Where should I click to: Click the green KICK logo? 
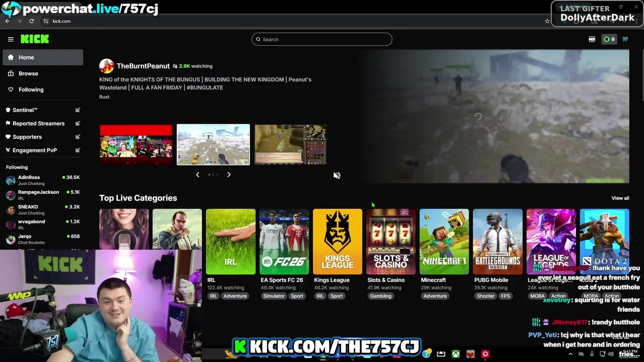(35, 39)
